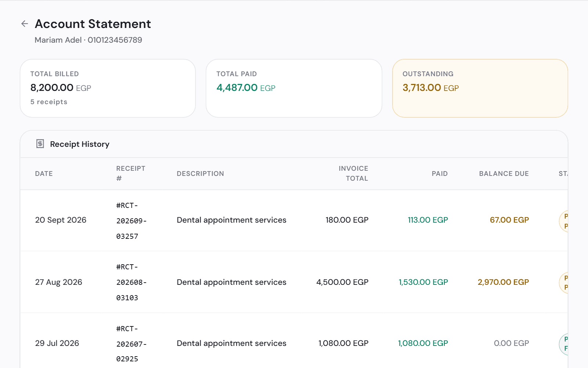The image size is (588, 368).
Task: Click invoice total 4,500.00 EGP
Action: tap(342, 282)
